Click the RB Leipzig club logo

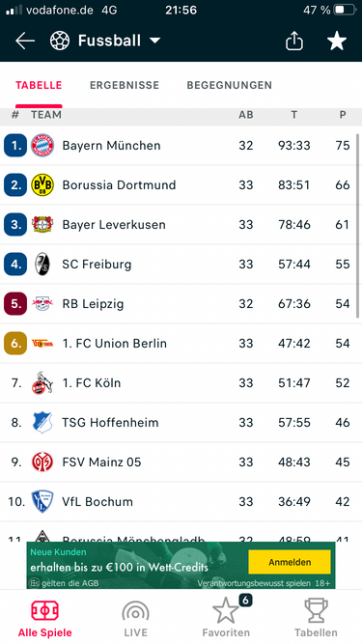pos(42,304)
